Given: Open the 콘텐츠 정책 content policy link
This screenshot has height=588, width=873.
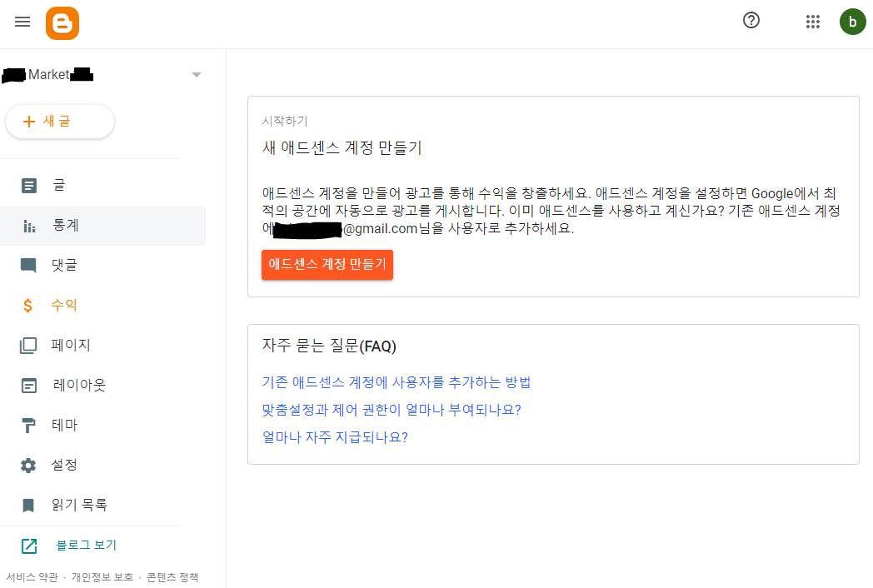Looking at the screenshot, I should point(172,577).
